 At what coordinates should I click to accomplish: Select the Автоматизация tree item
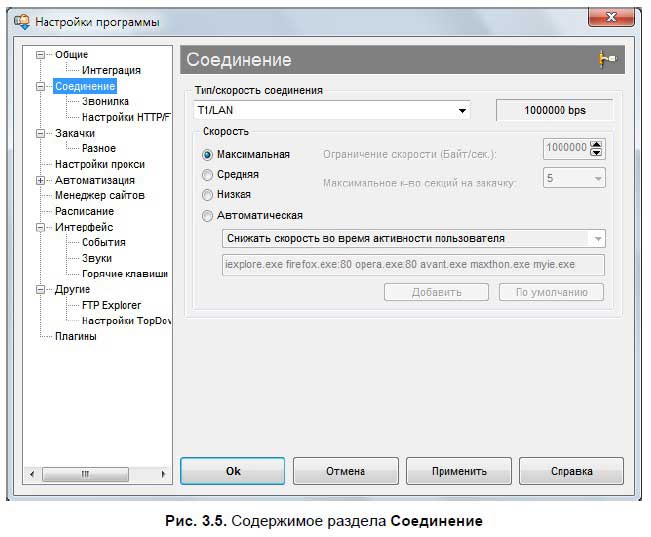tap(95, 181)
